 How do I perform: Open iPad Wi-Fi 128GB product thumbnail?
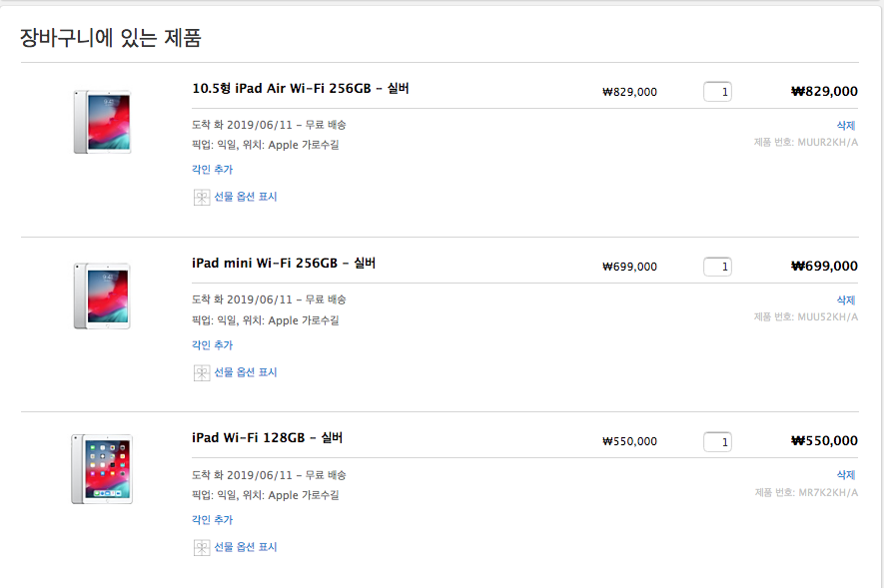(102, 469)
